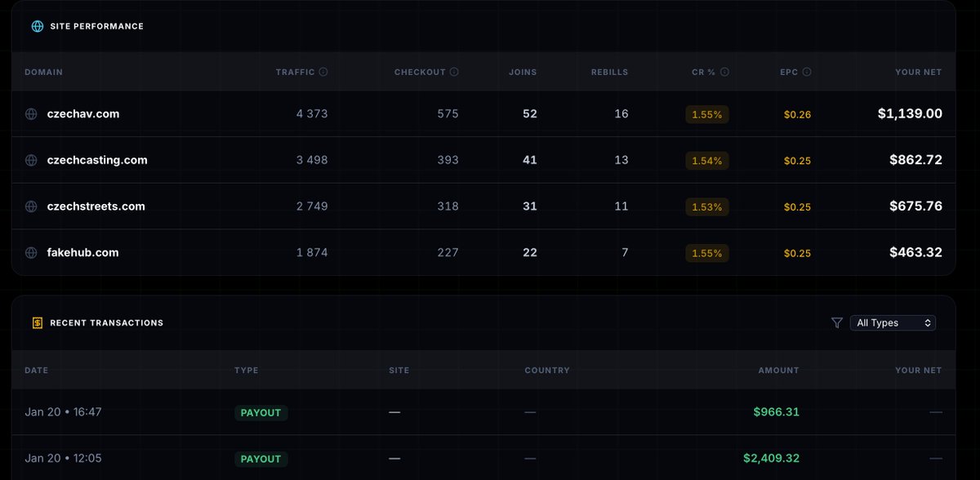Click the 52 joins value
This screenshot has width=980, height=480.
tap(530, 114)
